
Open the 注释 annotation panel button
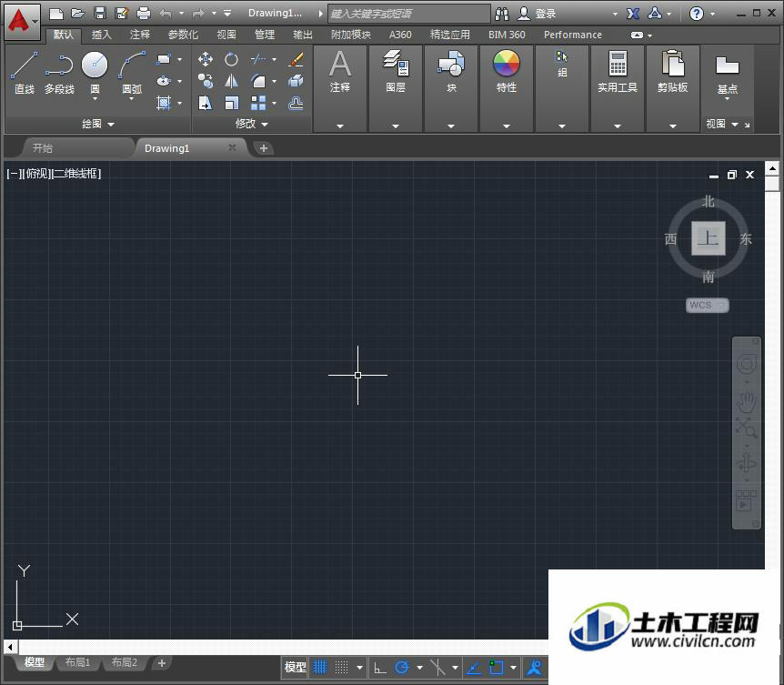tap(339, 74)
